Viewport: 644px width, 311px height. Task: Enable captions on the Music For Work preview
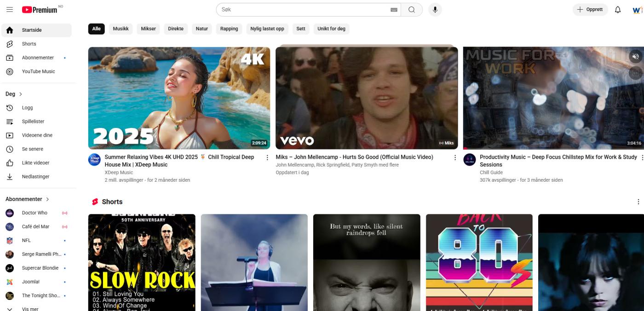click(635, 72)
